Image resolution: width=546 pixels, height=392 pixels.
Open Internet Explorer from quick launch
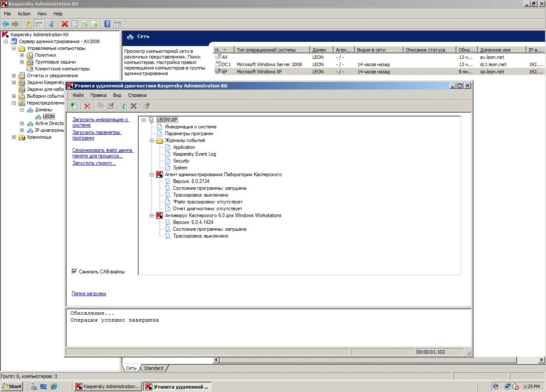click(54, 386)
